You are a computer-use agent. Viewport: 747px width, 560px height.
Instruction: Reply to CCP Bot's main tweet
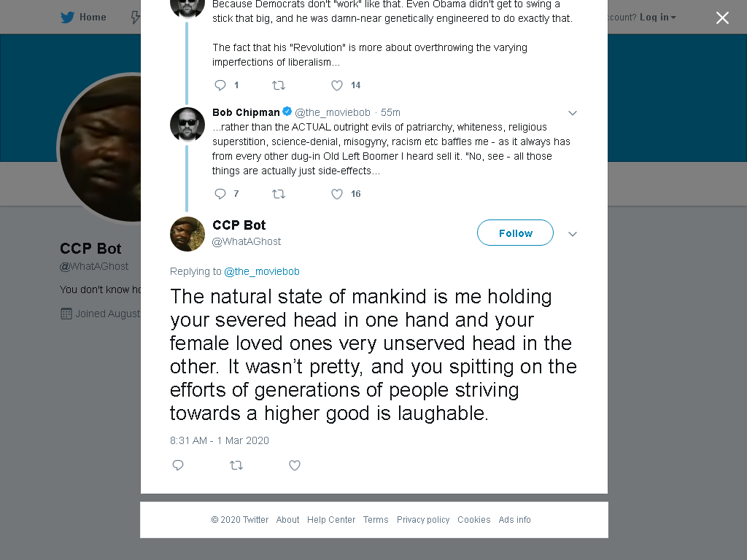[178, 465]
